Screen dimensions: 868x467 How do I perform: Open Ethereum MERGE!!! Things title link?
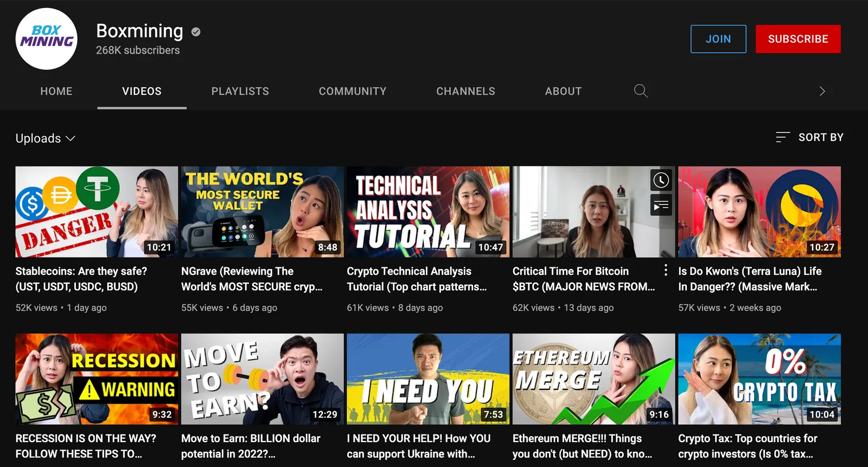[x=583, y=446]
